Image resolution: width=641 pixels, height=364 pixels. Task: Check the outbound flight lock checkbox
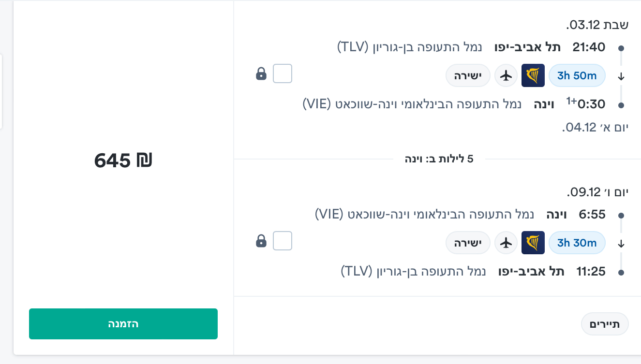[283, 74]
